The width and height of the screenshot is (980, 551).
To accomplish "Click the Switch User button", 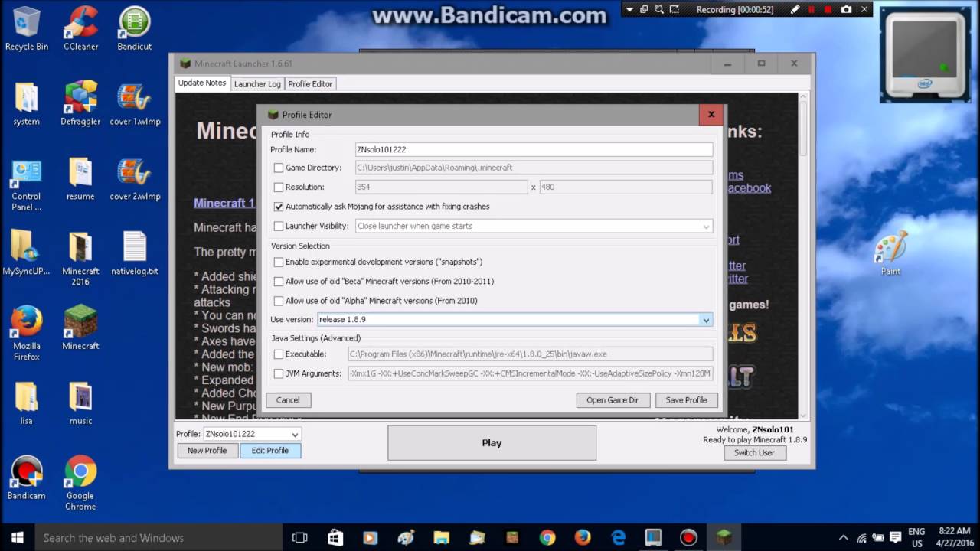I will click(754, 452).
